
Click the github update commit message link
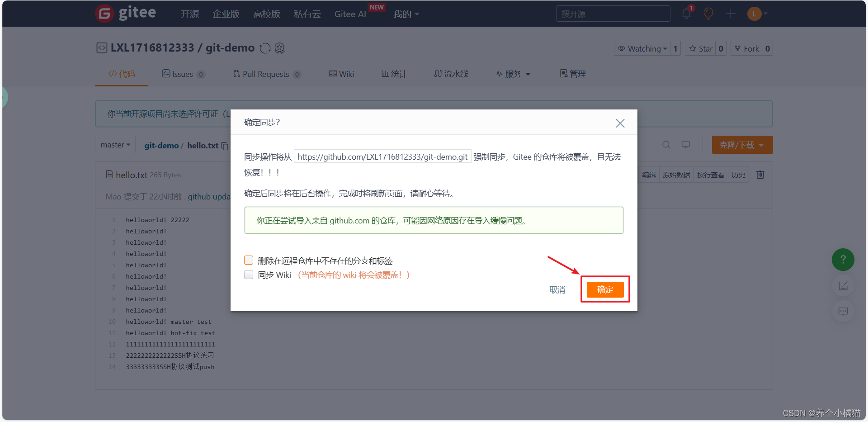pos(209,197)
